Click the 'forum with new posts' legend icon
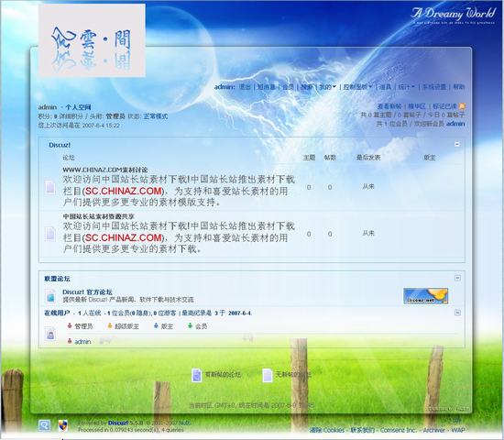 point(196,375)
